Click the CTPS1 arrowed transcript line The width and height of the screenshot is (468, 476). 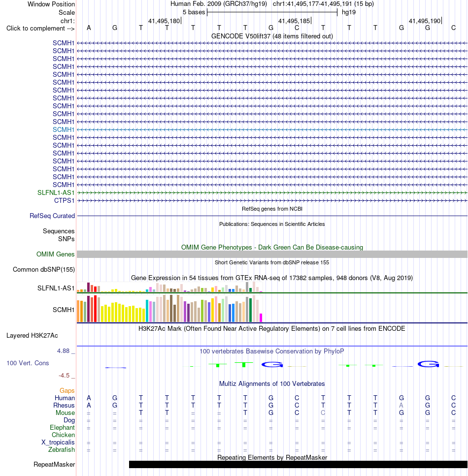[x=272, y=201]
